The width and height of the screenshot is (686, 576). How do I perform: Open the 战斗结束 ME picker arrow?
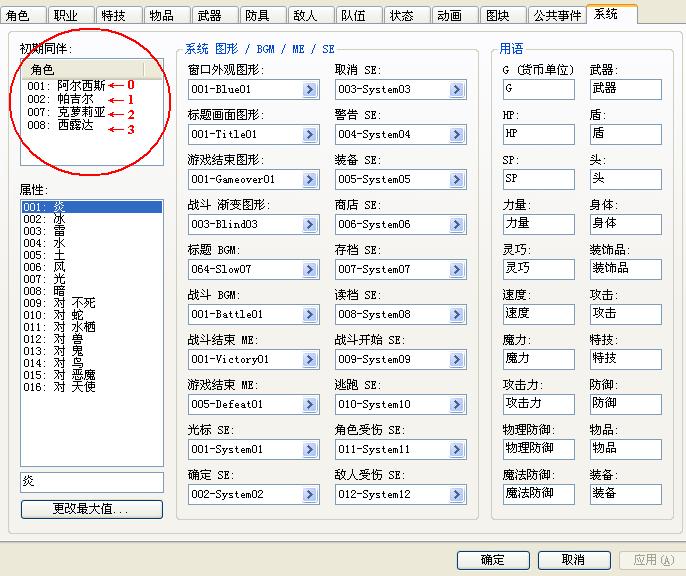point(310,360)
